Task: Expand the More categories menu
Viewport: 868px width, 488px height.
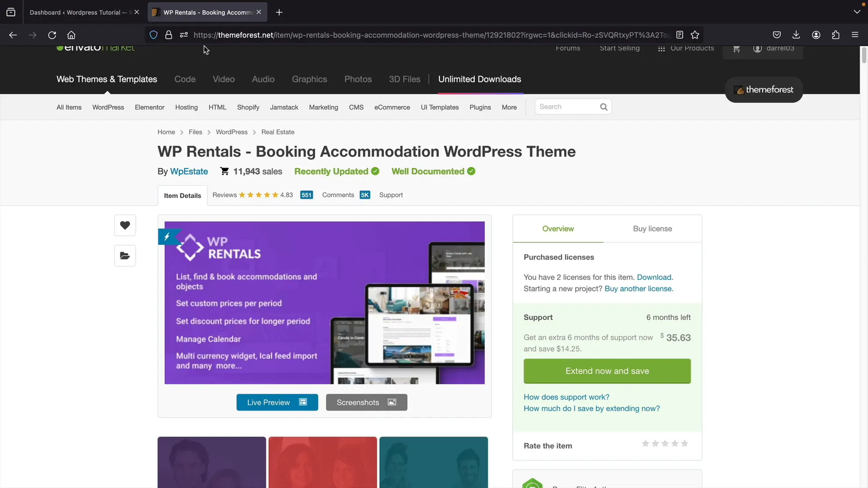Action: [509, 107]
